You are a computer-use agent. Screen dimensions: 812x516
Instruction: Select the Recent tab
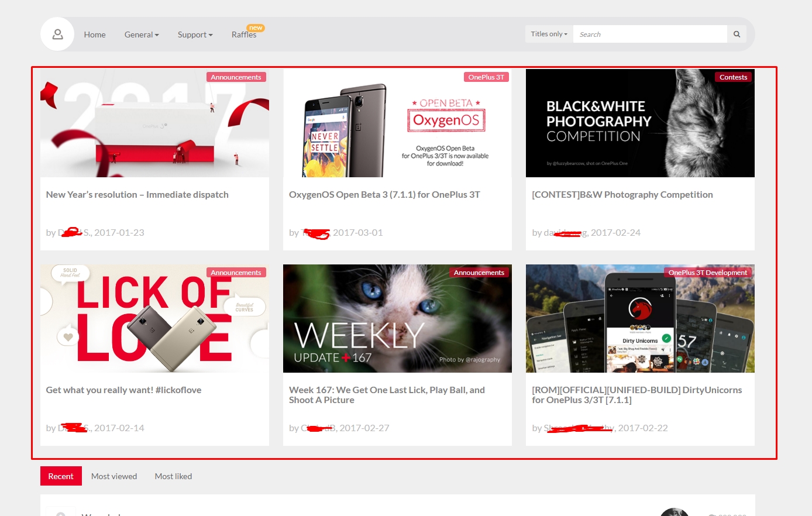[x=61, y=476]
